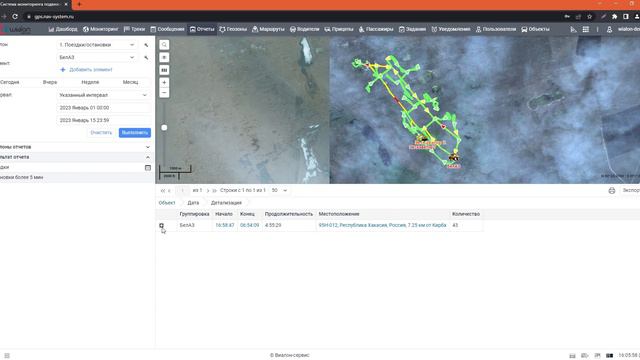Click the start date field 2023 Январь 01 00:00
The width and height of the screenshot is (640, 360).
click(x=103, y=108)
